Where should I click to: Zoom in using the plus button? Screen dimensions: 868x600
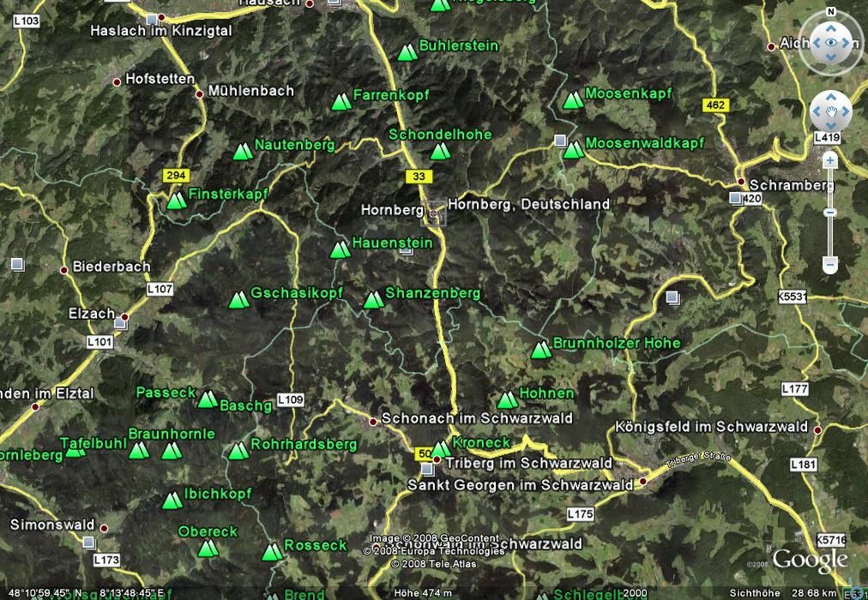[x=829, y=160]
